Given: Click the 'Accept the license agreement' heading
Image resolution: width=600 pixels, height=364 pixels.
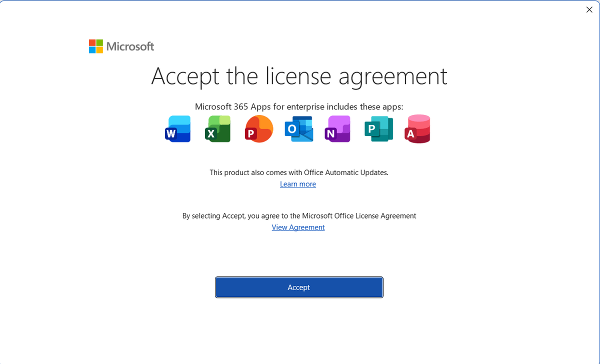Looking at the screenshot, I should coord(299,76).
